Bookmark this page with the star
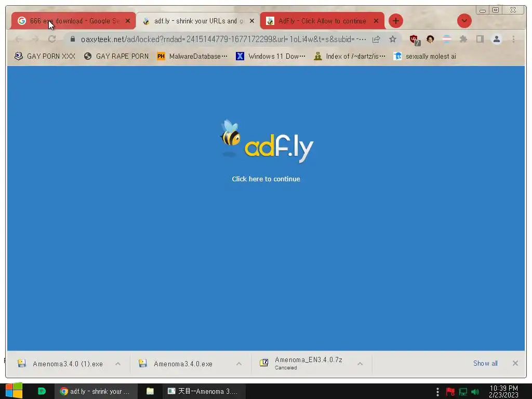This screenshot has height=399, width=532. pos(393,39)
